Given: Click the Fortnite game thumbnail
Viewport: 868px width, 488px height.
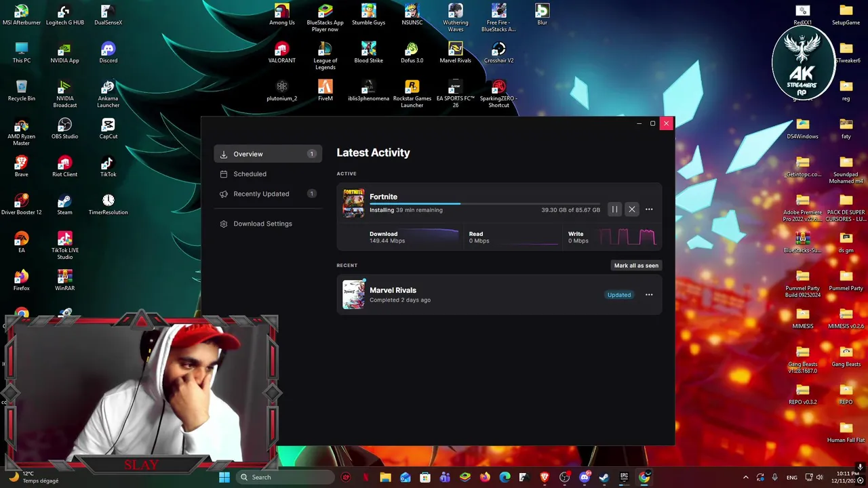Looking at the screenshot, I should click(x=353, y=203).
